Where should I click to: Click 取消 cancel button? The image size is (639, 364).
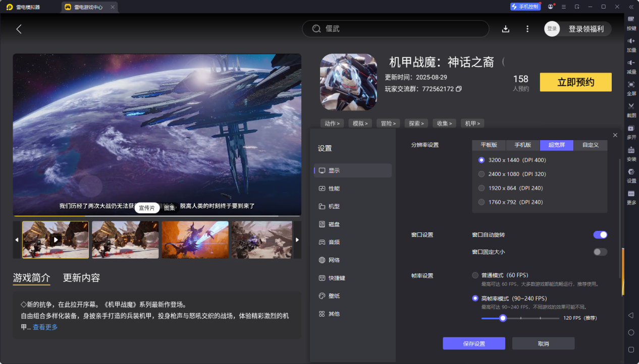click(543, 343)
